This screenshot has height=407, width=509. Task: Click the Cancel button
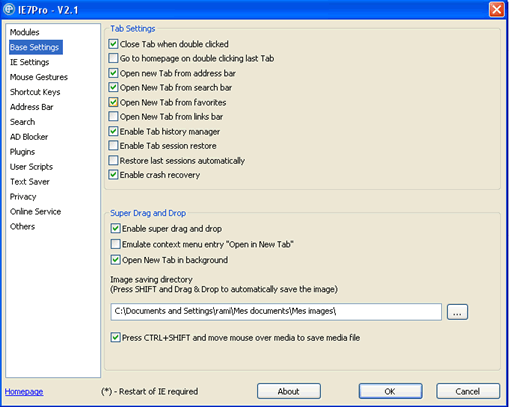(468, 391)
